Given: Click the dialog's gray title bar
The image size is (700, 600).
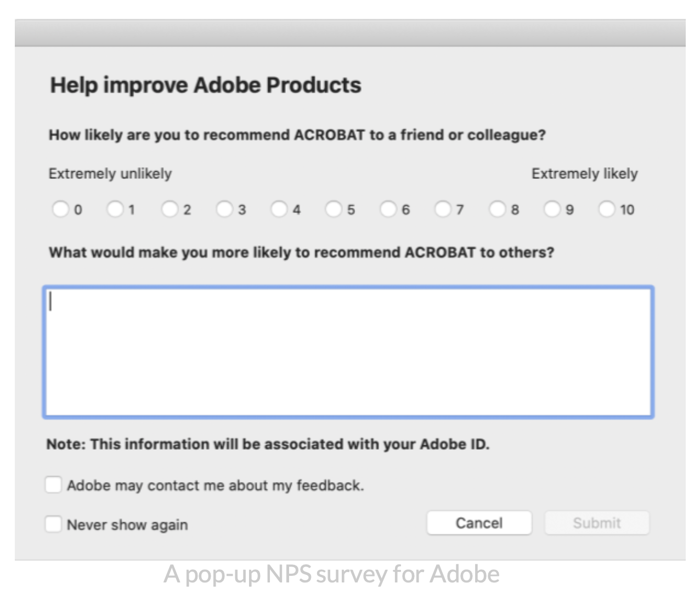Looking at the screenshot, I should [350, 33].
